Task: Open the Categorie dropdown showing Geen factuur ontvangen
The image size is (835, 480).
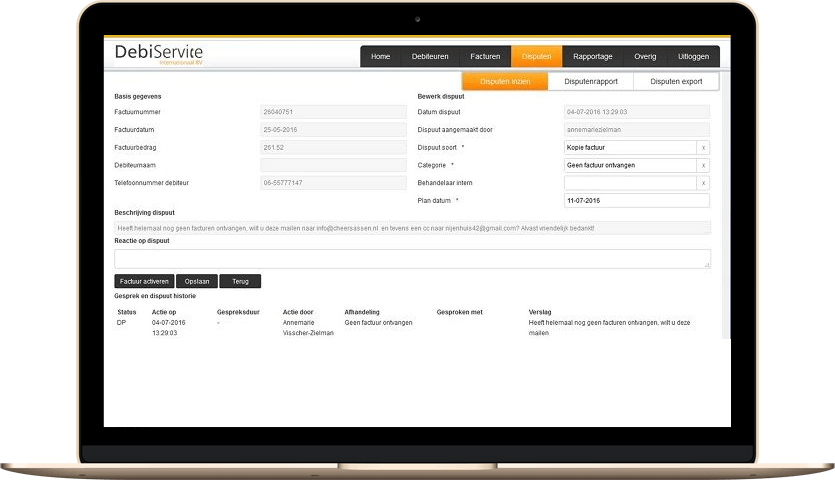Action: click(x=629, y=165)
